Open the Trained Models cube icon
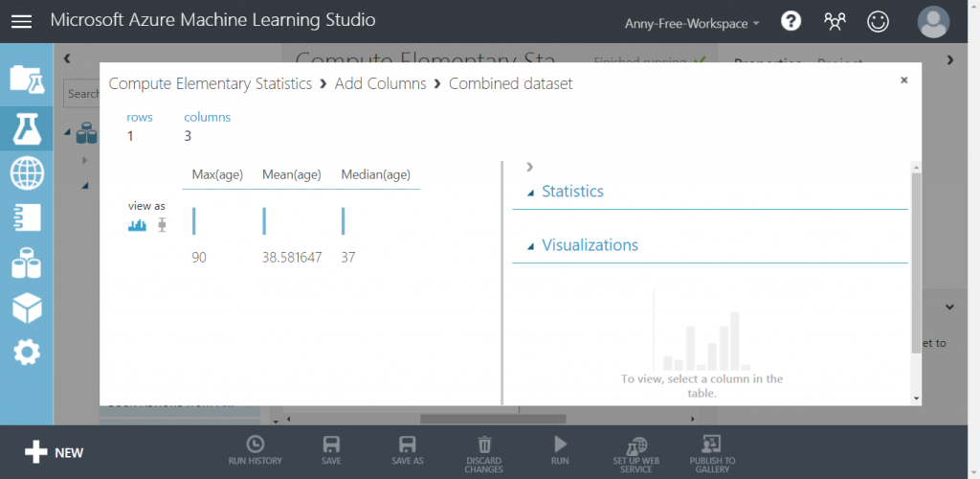Viewport: 980px width, 479px height. point(27,308)
